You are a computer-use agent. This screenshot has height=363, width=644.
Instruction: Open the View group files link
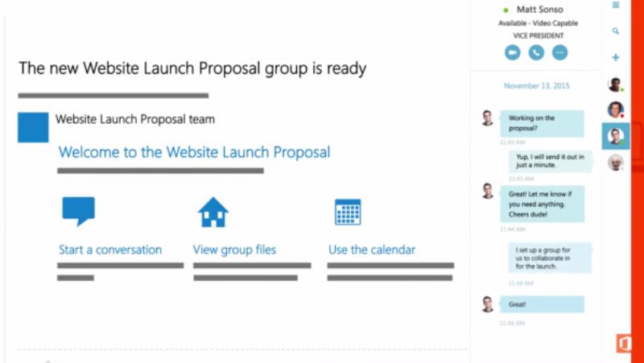(x=234, y=250)
